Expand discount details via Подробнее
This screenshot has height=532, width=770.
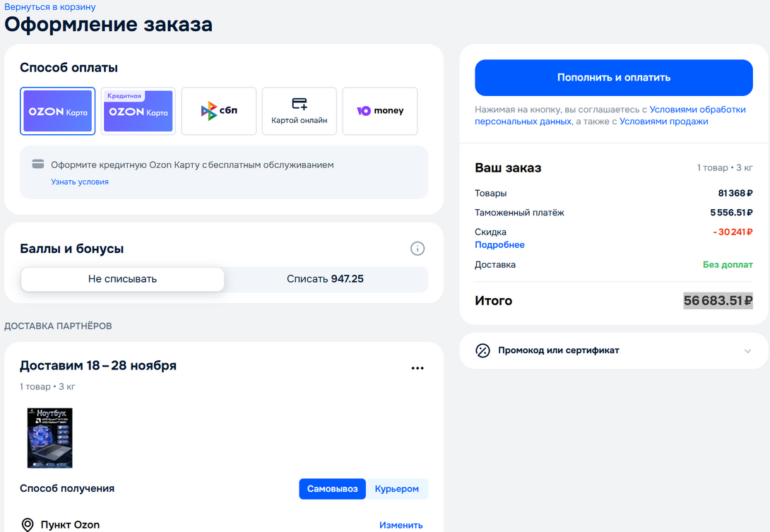tap(499, 245)
